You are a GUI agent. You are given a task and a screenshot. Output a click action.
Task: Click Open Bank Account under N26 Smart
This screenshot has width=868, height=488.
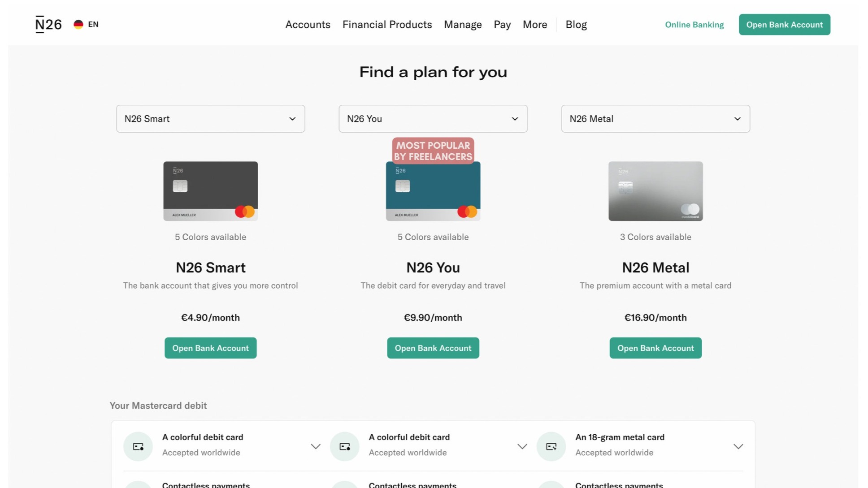coord(210,348)
